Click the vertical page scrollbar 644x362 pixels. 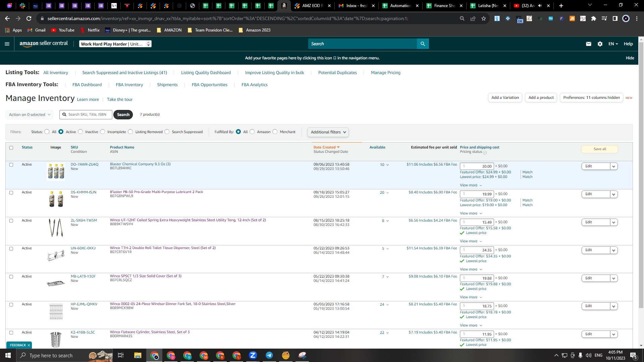coord(641,174)
